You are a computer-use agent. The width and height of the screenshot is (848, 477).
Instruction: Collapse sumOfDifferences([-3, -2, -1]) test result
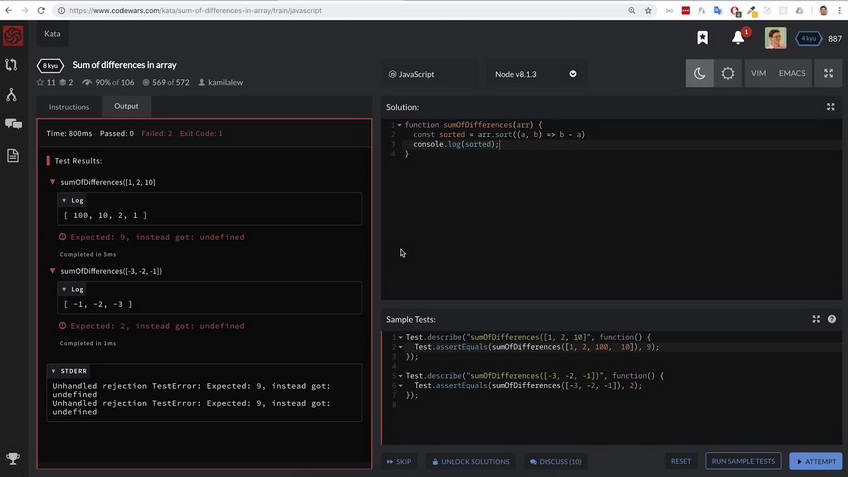pyautogui.click(x=52, y=270)
